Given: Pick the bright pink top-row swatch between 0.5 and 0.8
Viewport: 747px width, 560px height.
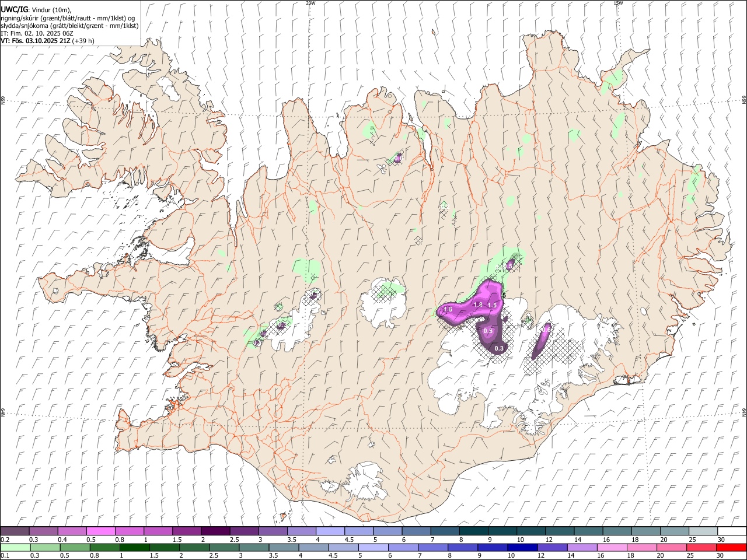Looking at the screenshot, I should coord(100,531).
